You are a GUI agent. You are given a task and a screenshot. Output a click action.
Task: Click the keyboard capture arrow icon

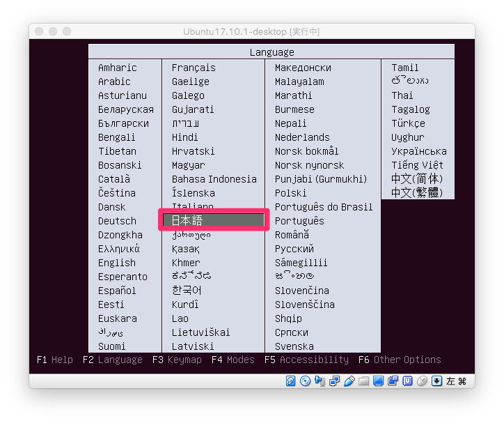coord(436,381)
